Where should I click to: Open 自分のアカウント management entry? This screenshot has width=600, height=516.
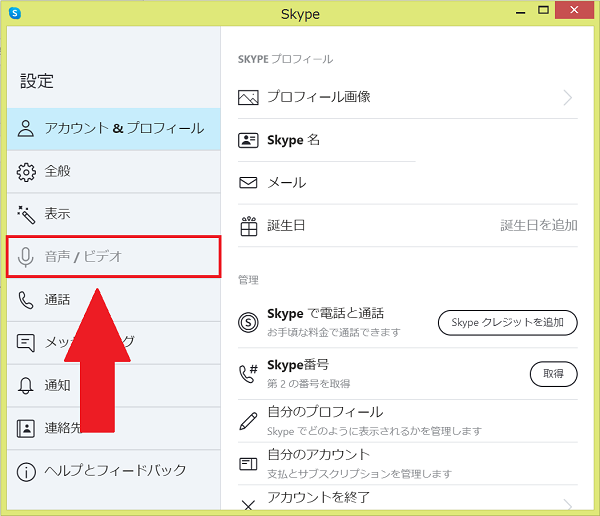tap(408, 464)
